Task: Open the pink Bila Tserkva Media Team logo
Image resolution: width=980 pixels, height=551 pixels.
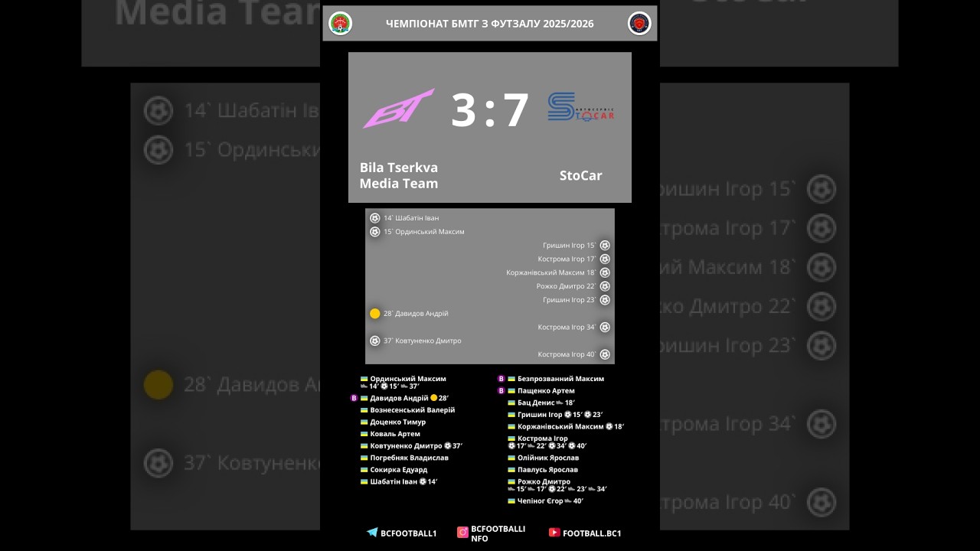Action: coord(398,108)
